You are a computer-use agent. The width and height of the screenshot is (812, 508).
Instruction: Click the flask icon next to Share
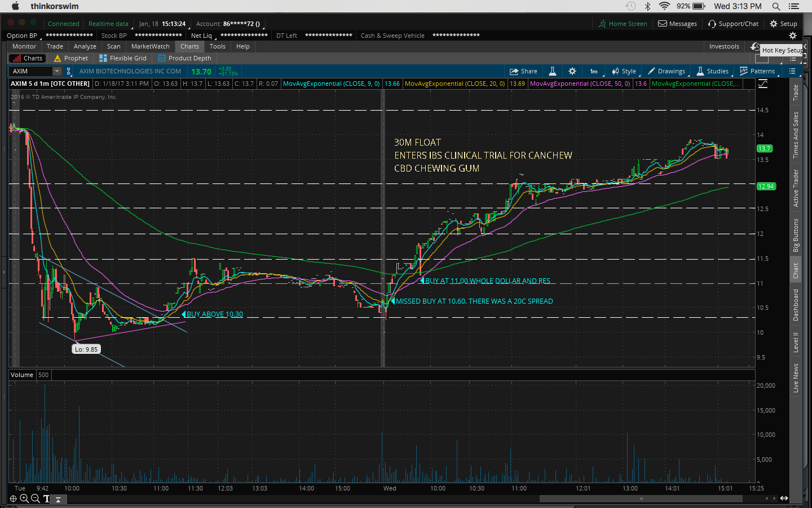(553, 71)
